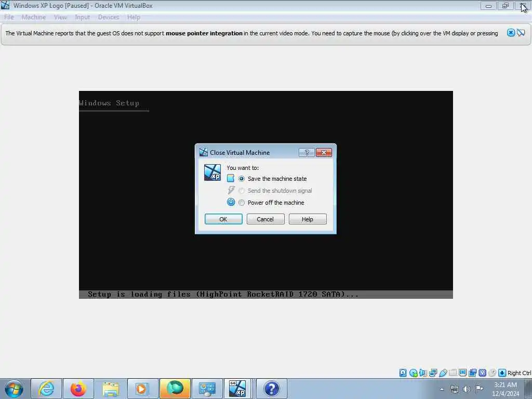Open the Windows Start menu

pos(14,389)
